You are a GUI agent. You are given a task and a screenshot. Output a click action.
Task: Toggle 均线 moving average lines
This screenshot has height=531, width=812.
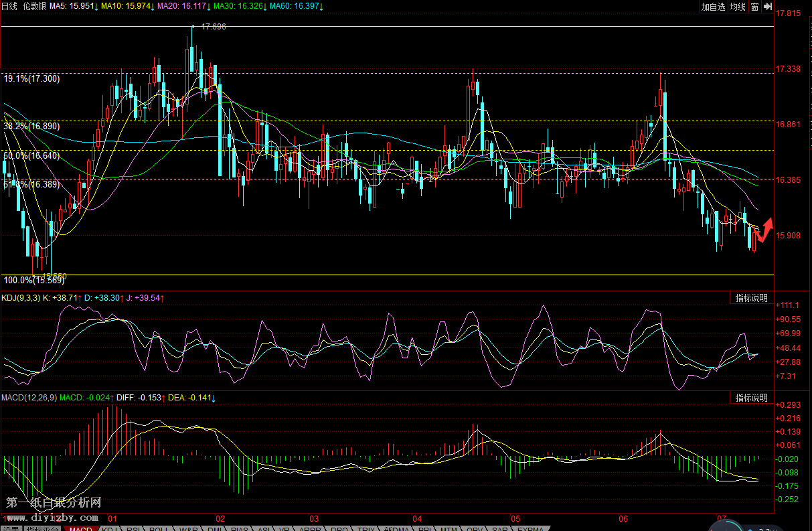point(738,7)
